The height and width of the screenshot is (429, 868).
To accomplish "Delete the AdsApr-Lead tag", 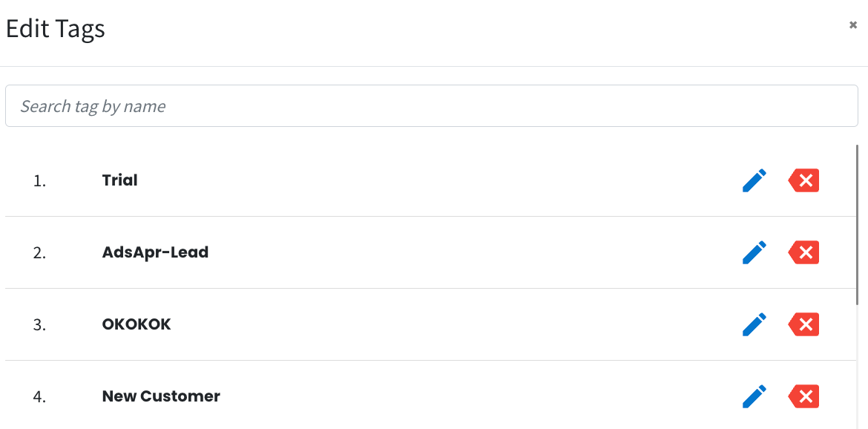I will click(803, 252).
